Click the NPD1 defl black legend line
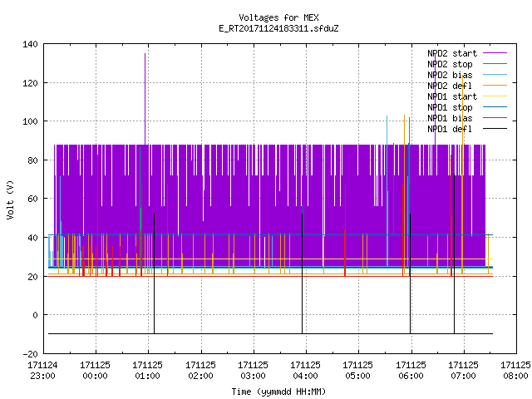This screenshot has height=399, width=532. coord(495,129)
